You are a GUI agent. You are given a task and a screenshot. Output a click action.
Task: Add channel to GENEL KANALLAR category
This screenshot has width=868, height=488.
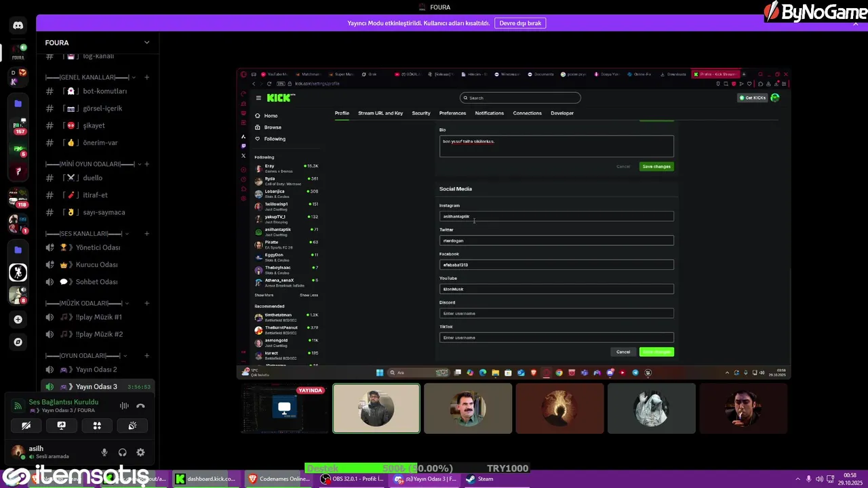[x=147, y=77]
